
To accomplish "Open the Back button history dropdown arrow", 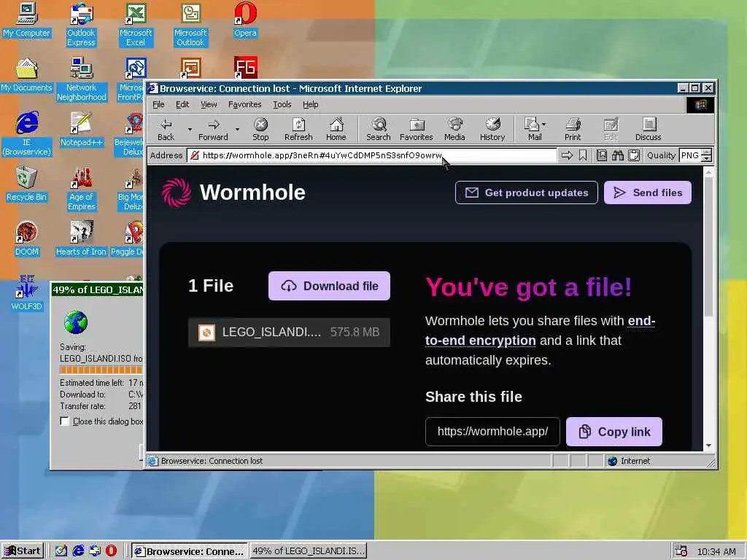I will click(190, 130).
